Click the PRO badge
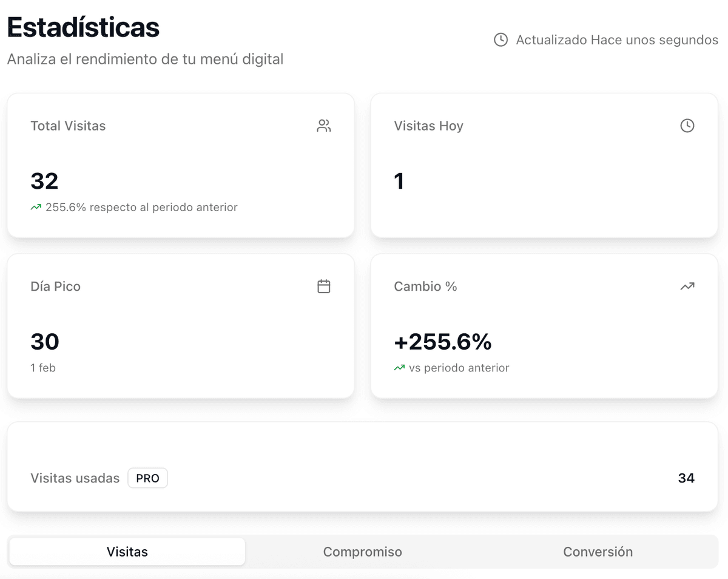728x579 pixels. [147, 478]
